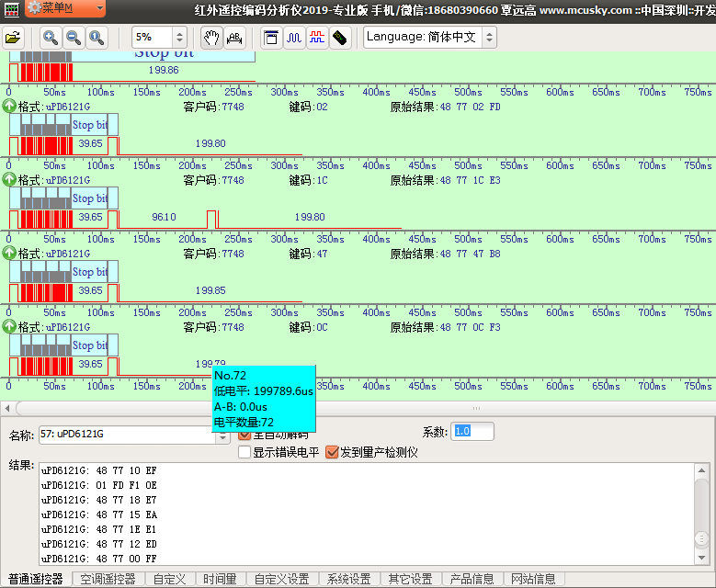Click green arrow icon on key code 02 row
The image size is (716, 588).
click(9, 106)
